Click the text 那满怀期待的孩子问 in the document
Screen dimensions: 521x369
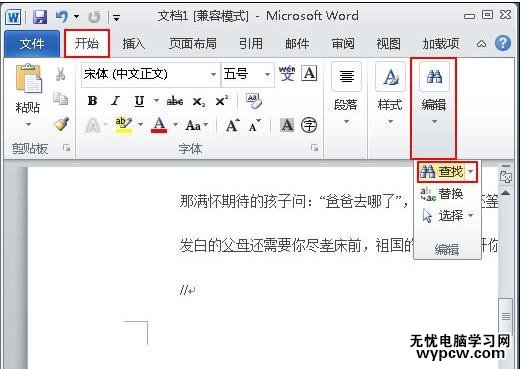pyautogui.click(x=243, y=201)
